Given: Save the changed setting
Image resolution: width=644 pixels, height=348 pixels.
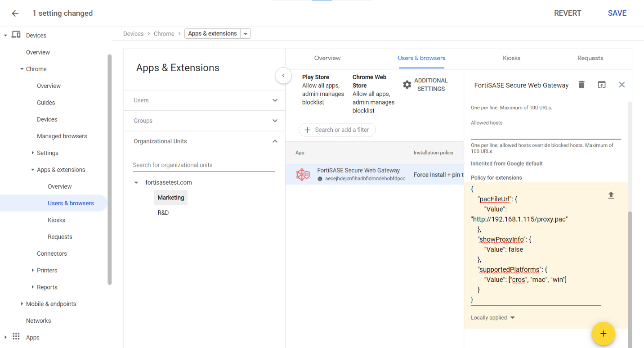Looking at the screenshot, I should point(617,13).
